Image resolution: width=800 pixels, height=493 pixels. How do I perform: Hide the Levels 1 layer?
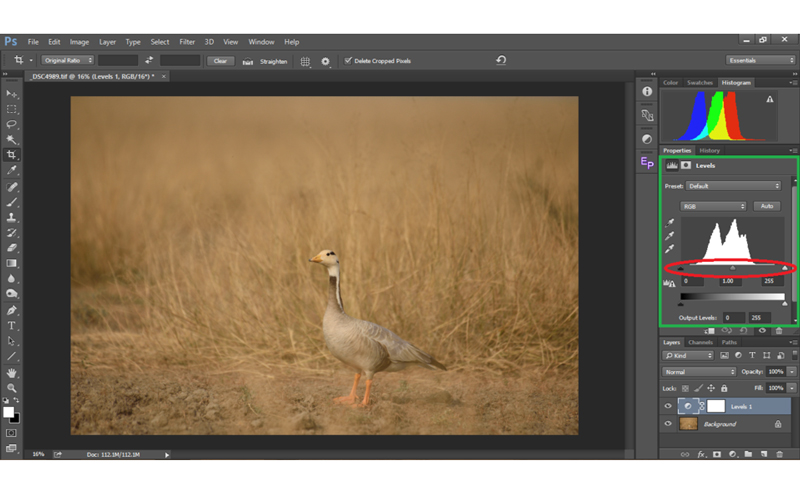click(668, 406)
